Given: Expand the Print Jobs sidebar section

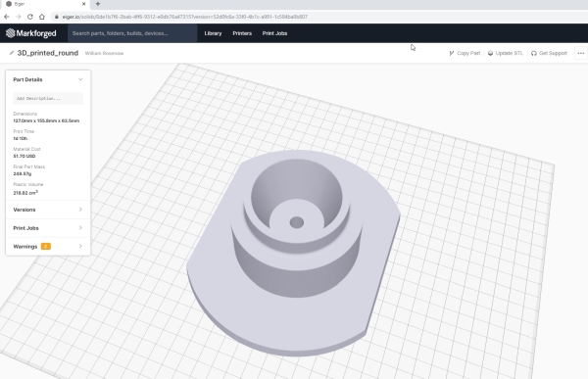Looking at the screenshot, I should pyautogui.click(x=48, y=228).
